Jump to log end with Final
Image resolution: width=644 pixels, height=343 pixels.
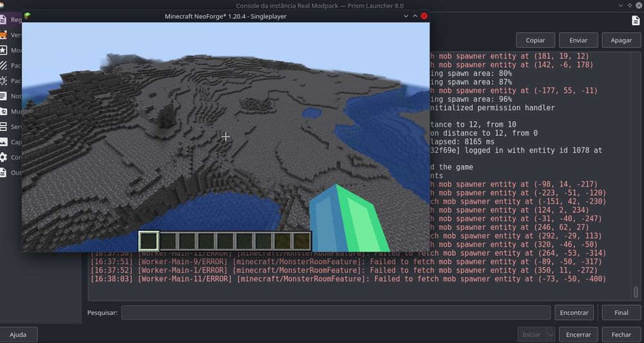tap(621, 313)
